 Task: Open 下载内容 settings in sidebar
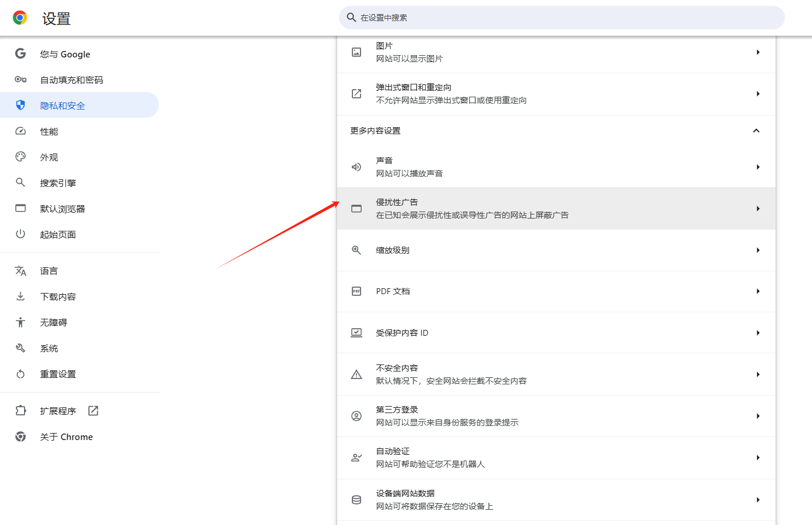coord(79,296)
